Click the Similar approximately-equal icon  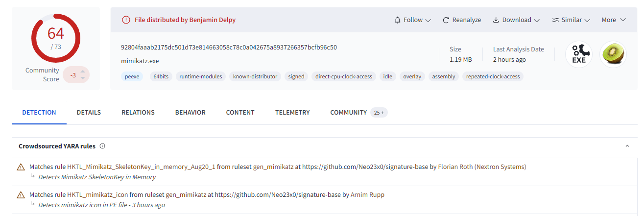point(555,20)
